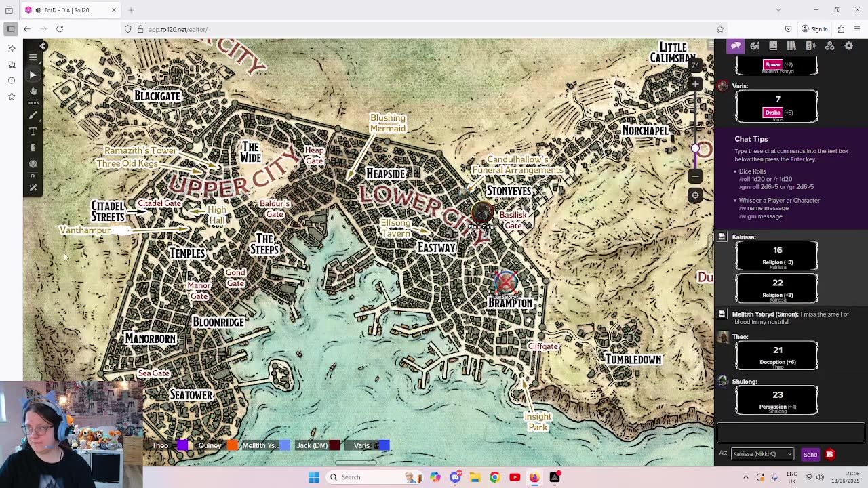The height and width of the screenshot is (488, 868).
Task: Open the dice rolling tool
Action: (33, 164)
